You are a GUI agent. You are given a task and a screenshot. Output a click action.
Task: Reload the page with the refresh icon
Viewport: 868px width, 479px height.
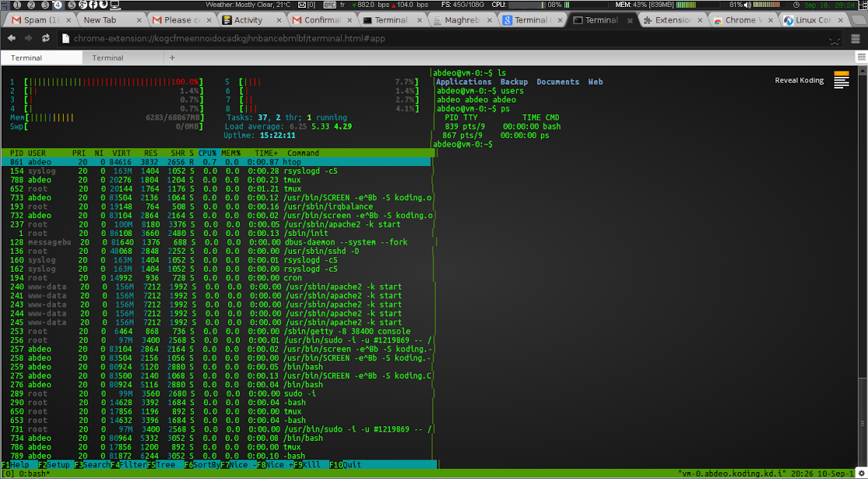[x=46, y=39]
